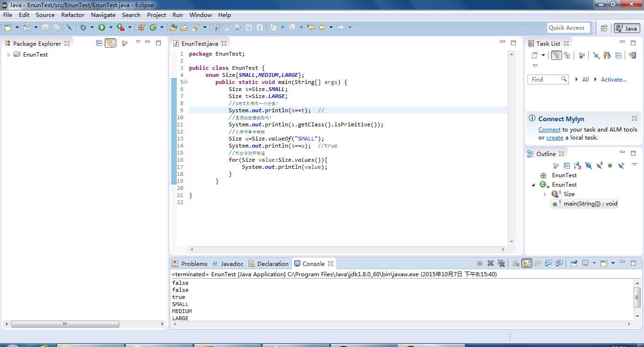Toggle Hide Static Fields and Methods in Outline
Viewport: 644px width, 347px height.
tap(599, 165)
